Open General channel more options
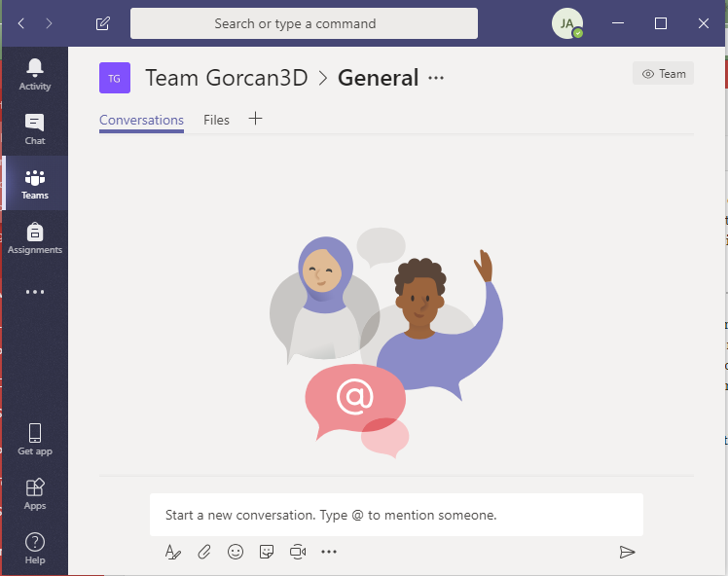The width and height of the screenshot is (728, 576). [x=436, y=78]
